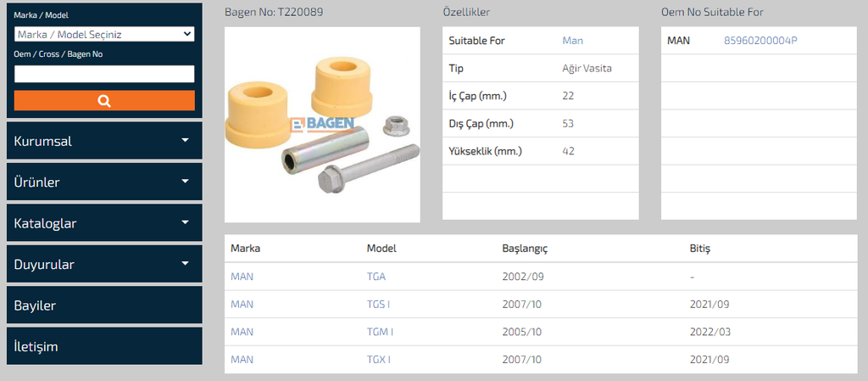Click the orange search magnifier button

coord(104,101)
